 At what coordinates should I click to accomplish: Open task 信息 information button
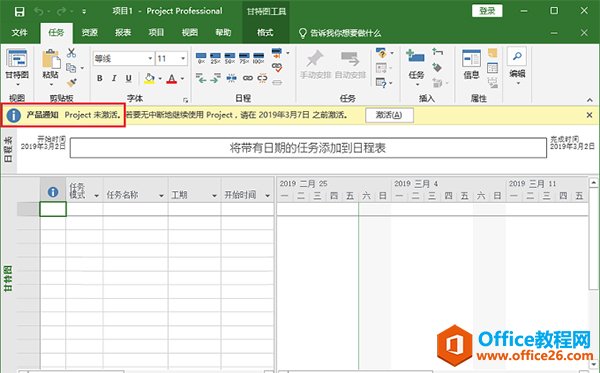[x=471, y=64]
